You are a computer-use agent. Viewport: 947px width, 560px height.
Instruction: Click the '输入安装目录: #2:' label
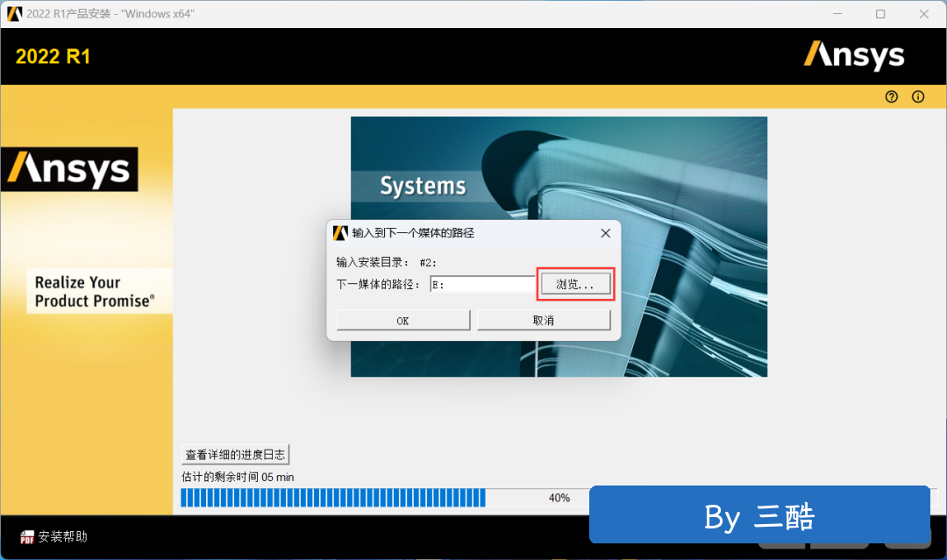click(387, 263)
